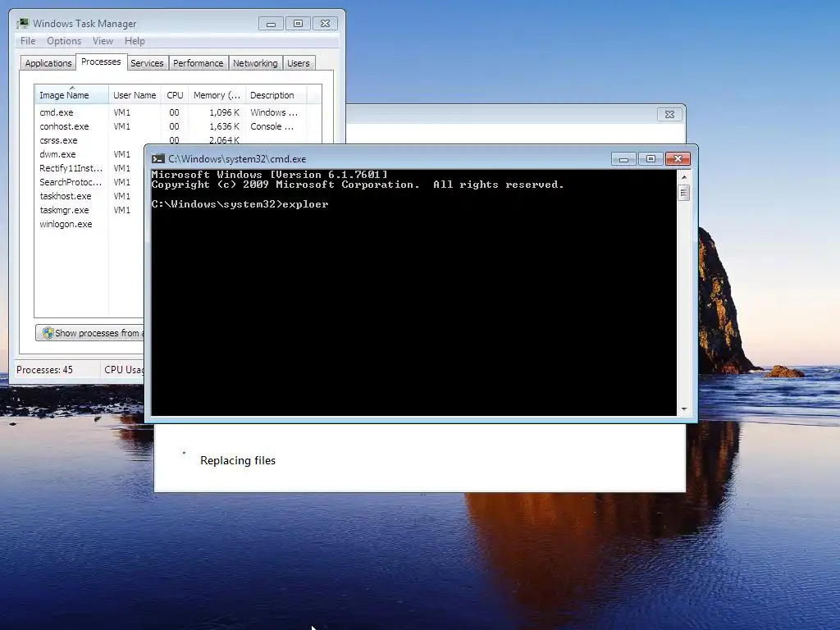Click the Replacing files status text
The height and width of the screenshot is (630, 840).
click(238, 460)
